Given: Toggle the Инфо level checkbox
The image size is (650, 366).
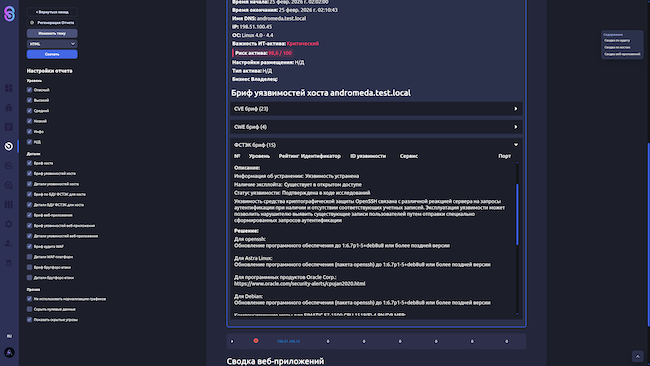Looking at the screenshot, I should point(29,131).
